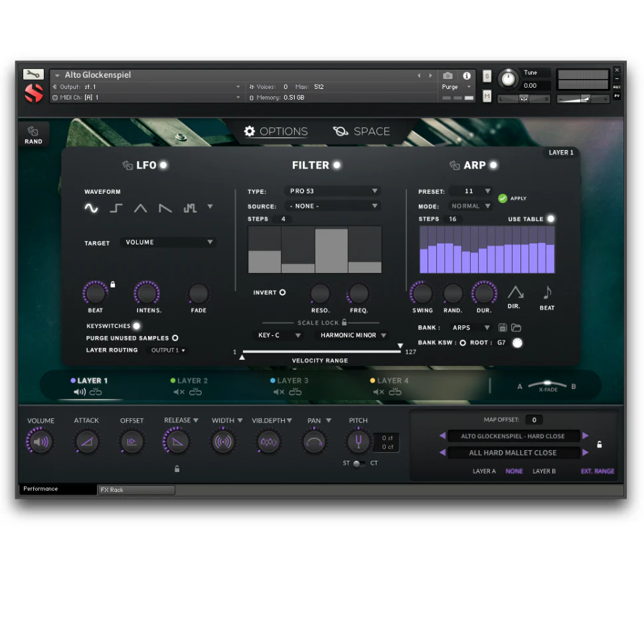
Task: Adjust the A/B X-Fade slider
Action: [547, 384]
